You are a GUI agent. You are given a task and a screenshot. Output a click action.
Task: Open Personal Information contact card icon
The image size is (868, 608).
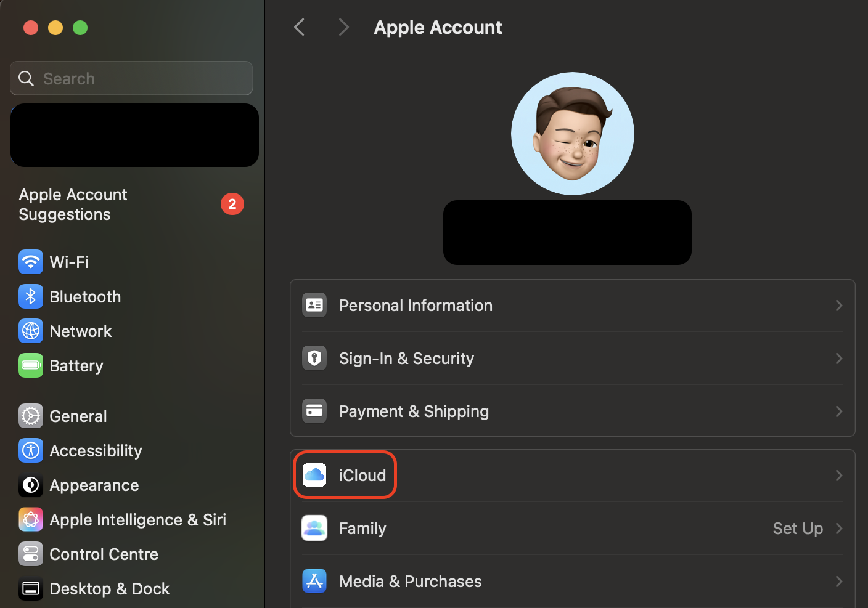tap(314, 305)
